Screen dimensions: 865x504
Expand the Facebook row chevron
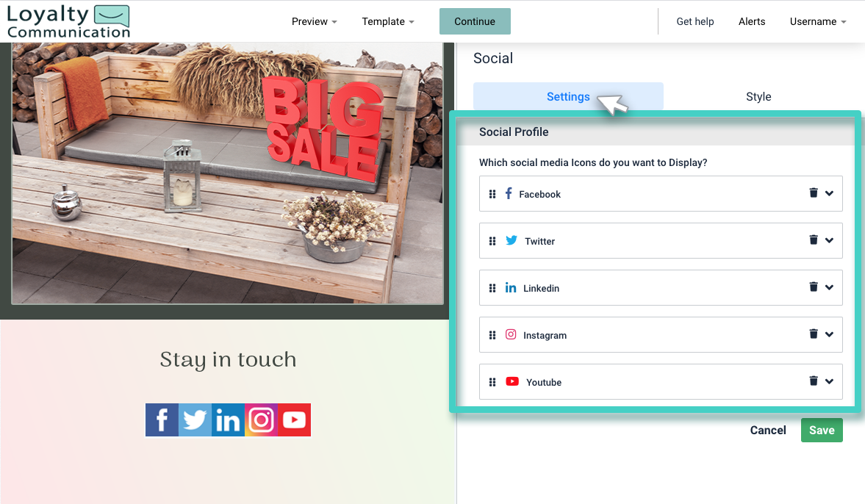tap(830, 193)
